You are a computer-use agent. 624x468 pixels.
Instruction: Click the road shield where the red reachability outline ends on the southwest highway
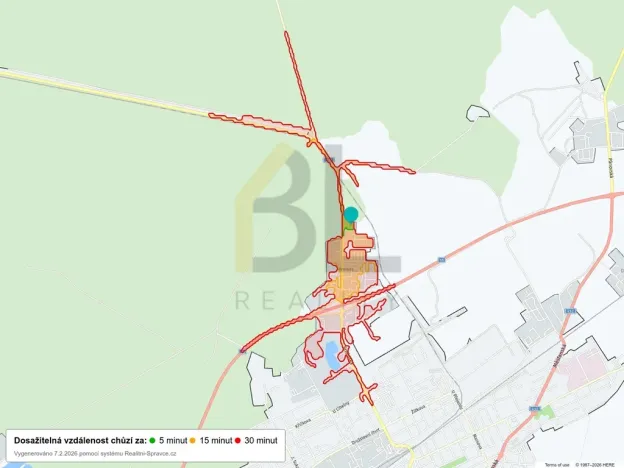click(x=242, y=351)
